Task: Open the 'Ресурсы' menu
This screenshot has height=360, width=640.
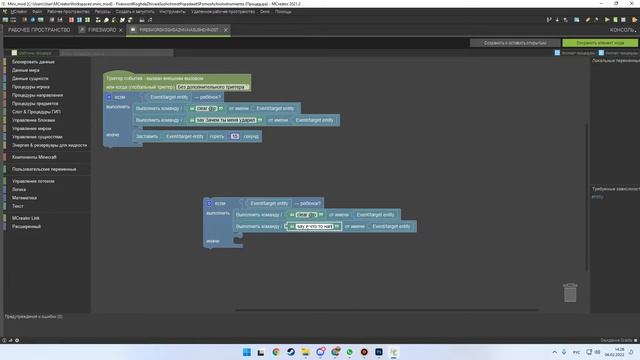Action: pos(102,11)
